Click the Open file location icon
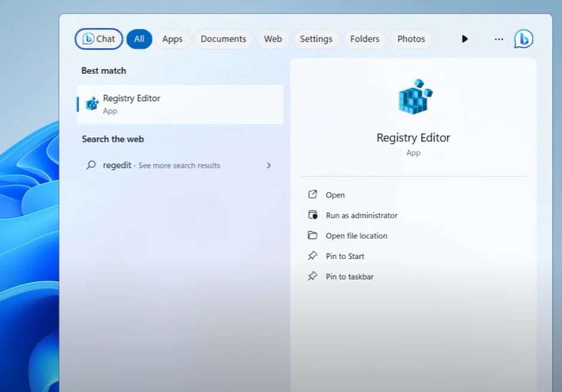This screenshot has width=562, height=392. tap(313, 235)
